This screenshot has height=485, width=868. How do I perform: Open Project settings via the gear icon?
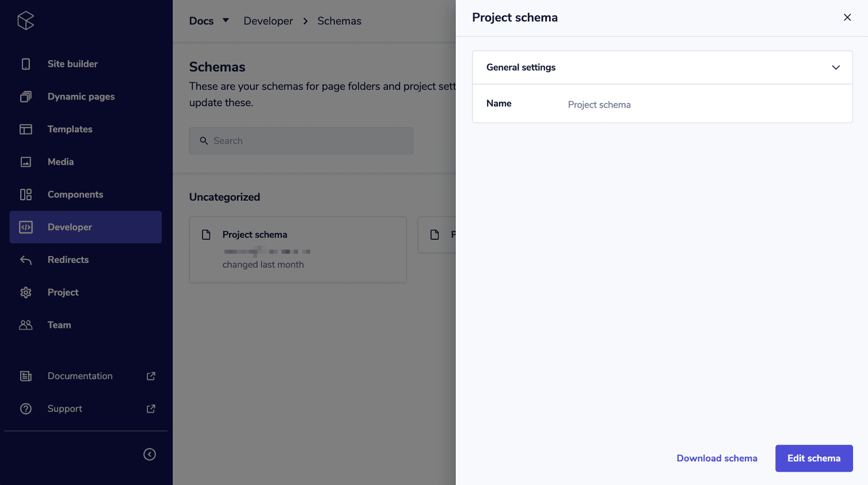(26, 292)
